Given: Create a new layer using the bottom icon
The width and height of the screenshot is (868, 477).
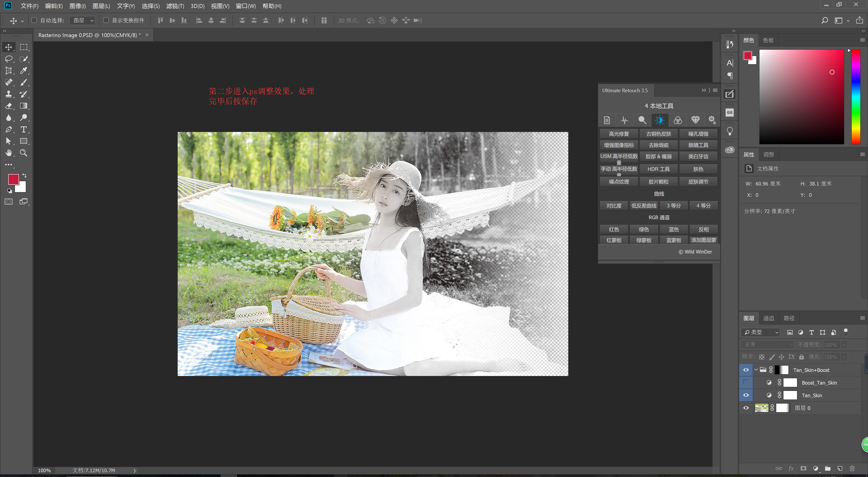Looking at the screenshot, I should [840, 468].
